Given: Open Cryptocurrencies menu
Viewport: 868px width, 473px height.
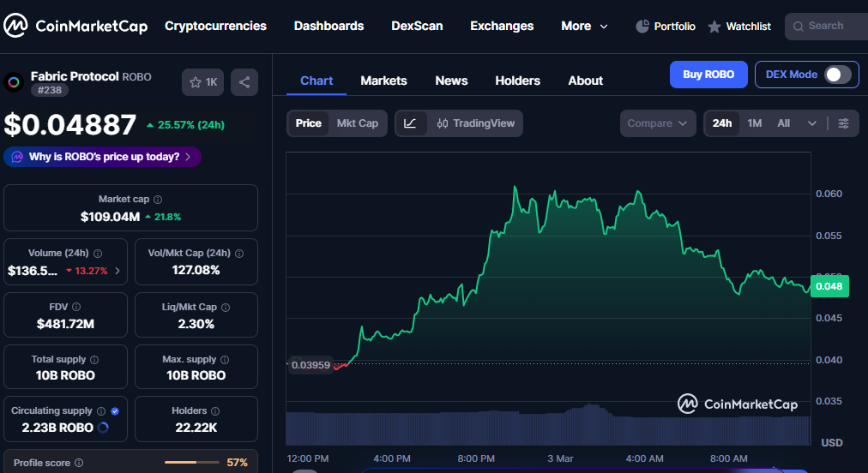Looking at the screenshot, I should click(x=215, y=26).
